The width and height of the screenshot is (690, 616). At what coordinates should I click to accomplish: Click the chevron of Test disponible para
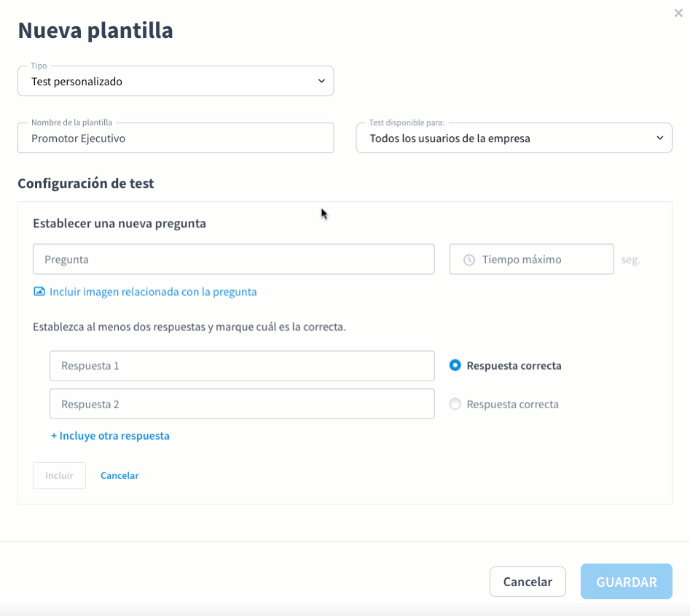coord(659,138)
